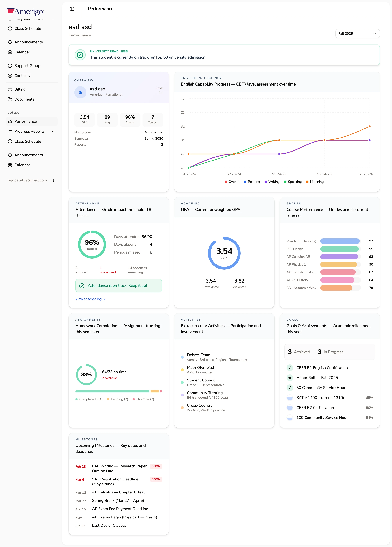Expand the Progress Reports chevron

pyautogui.click(x=53, y=131)
